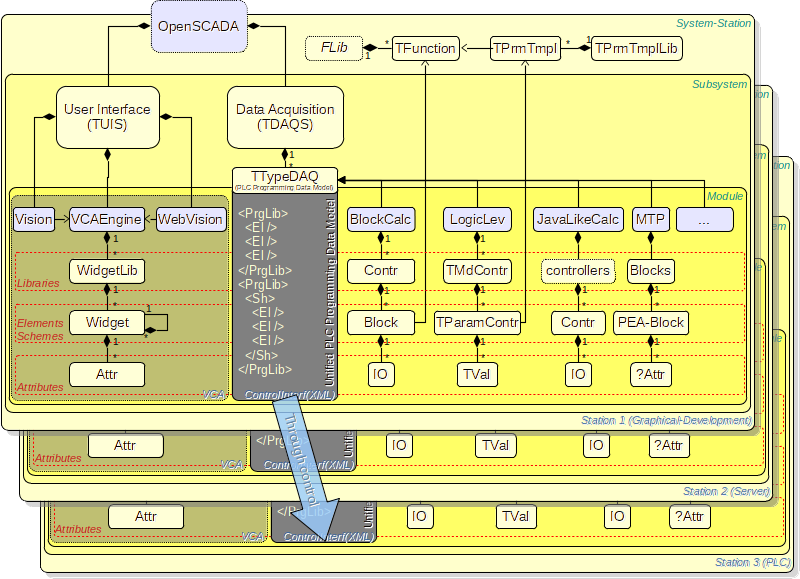Screen dimensions: 800x579
Task: Click the Widget box
Action: 107,322
